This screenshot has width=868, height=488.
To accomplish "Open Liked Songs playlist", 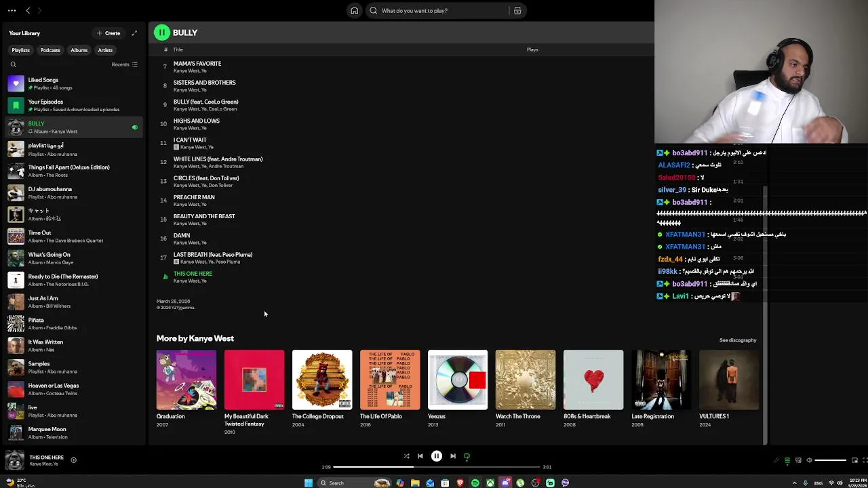I will pos(73,83).
